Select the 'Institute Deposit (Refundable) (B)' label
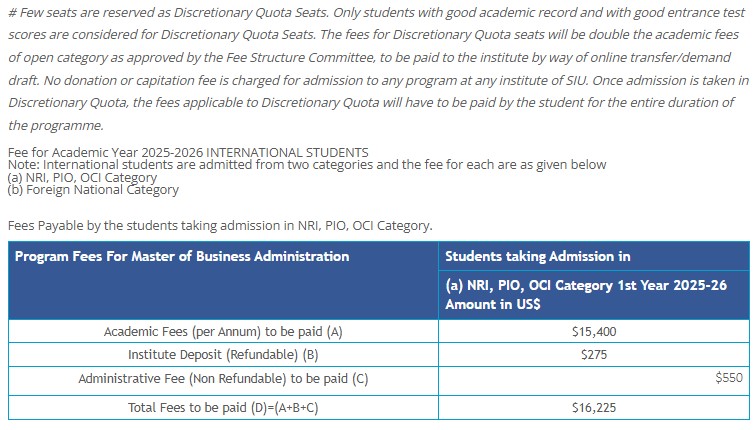This screenshot has height=430, width=755. (223, 354)
